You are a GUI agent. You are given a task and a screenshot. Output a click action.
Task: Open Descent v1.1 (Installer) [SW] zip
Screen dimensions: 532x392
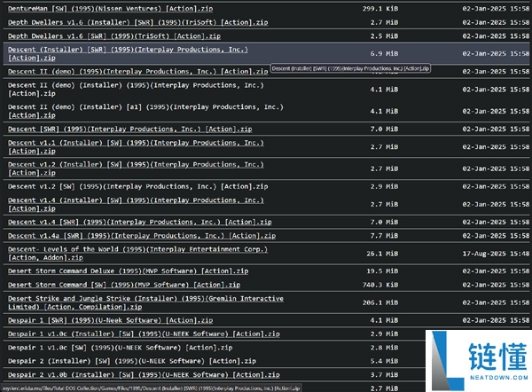point(136,146)
